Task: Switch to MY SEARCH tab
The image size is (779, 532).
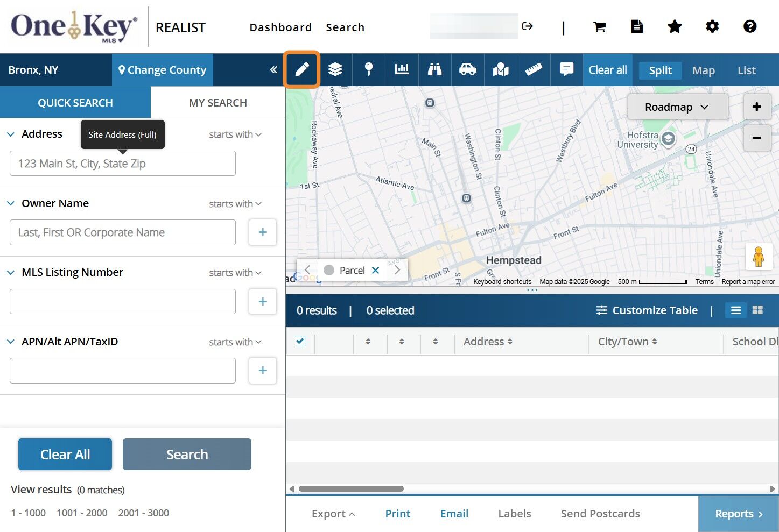Action: point(218,103)
